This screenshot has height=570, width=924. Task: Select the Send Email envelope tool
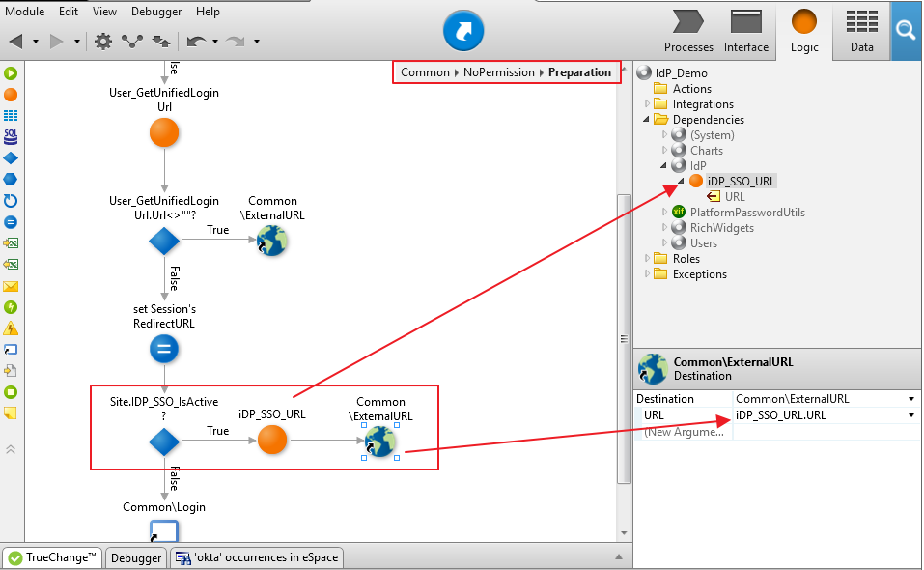(x=11, y=286)
